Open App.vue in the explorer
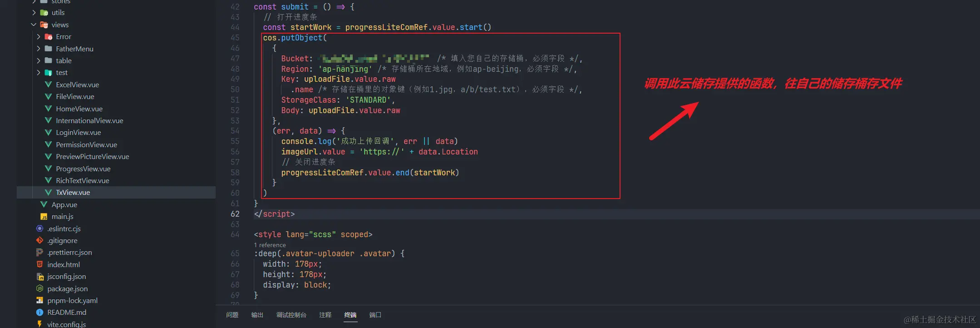The height and width of the screenshot is (328, 980). (64, 204)
